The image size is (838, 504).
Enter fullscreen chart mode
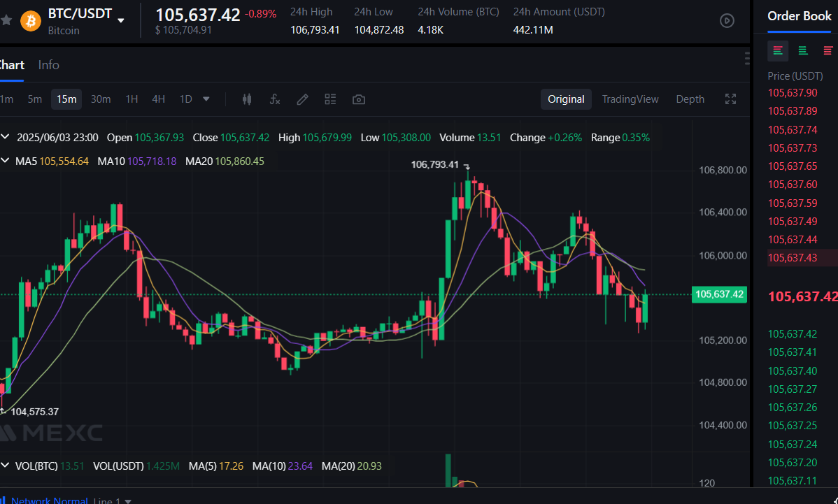[730, 99]
